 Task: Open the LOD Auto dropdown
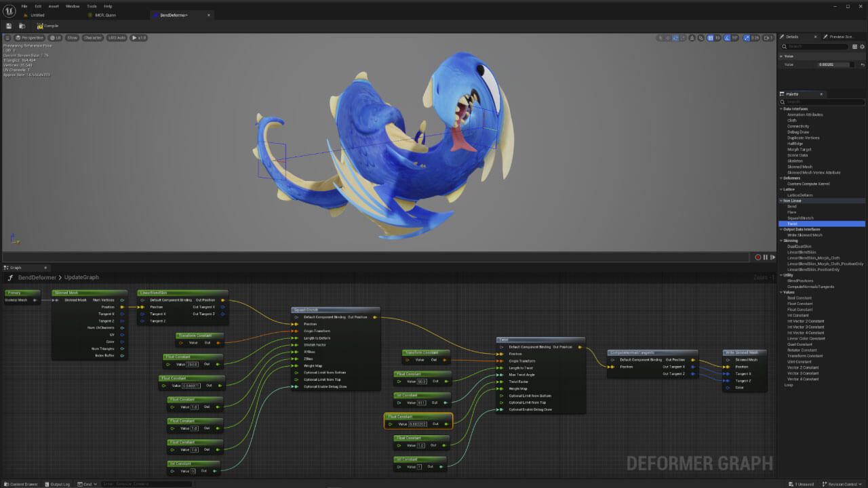pos(117,38)
